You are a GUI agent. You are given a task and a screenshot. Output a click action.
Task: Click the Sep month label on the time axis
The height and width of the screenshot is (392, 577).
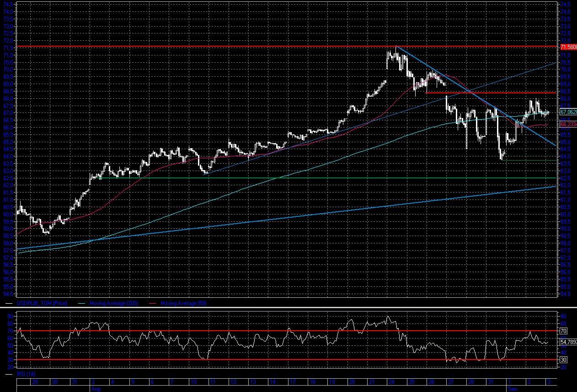pyautogui.click(x=512, y=388)
